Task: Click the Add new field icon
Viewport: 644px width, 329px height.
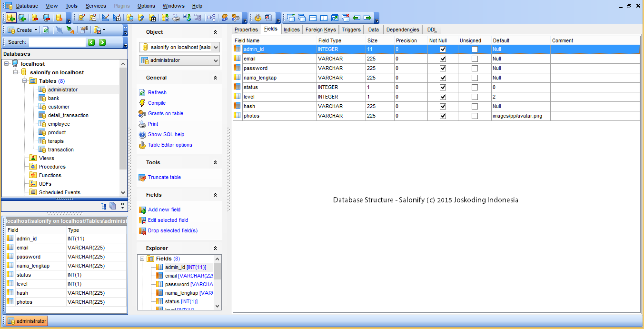Action: pyautogui.click(x=142, y=209)
